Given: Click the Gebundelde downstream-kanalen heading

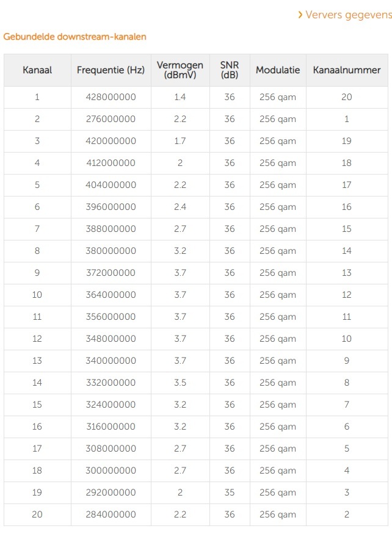Looking at the screenshot, I should (x=74, y=37).
